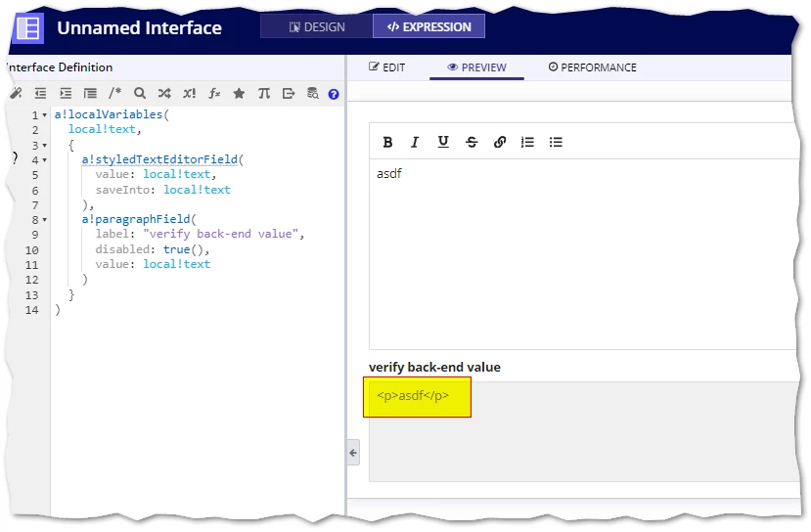Open help with the blue question mark
811x532 pixels.
[334, 94]
